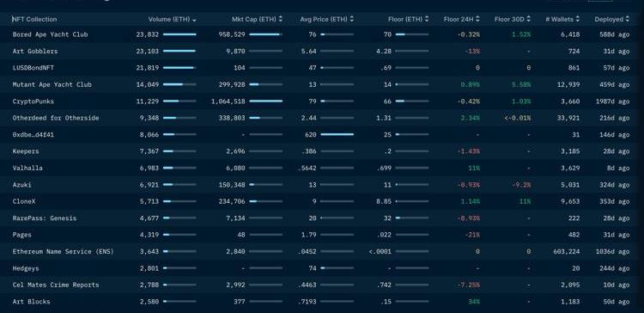The height and width of the screenshot is (313, 644).
Task: Select the CryptoPunks collection name
Action: [33, 101]
